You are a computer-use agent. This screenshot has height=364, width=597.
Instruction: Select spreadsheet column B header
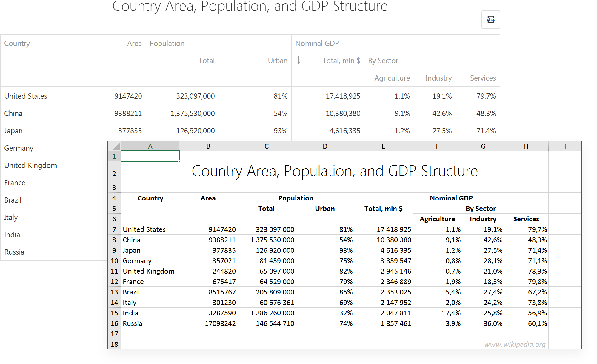coord(208,146)
